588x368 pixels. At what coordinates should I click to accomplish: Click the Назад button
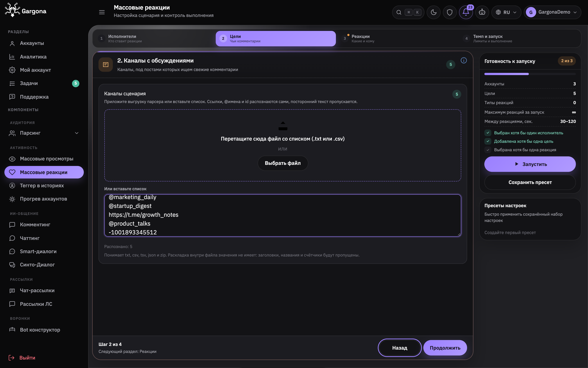click(x=400, y=348)
